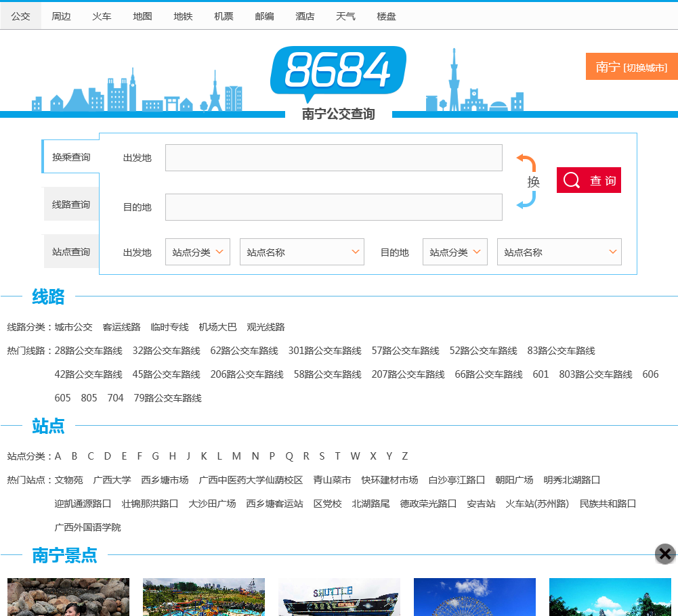Open 西乡塘市场 station link

point(165,480)
